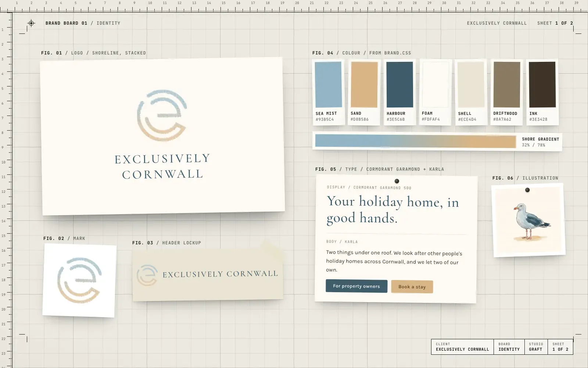588x368 pixels.
Task: Click the EXCLUSIVELY CORNWALL wordmark in header lockup
Action: coord(220,274)
